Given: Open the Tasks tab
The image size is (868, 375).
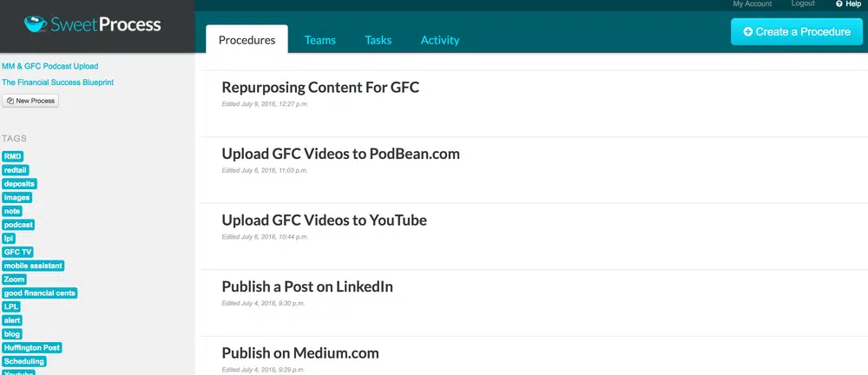Looking at the screenshot, I should (x=378, y=40).
